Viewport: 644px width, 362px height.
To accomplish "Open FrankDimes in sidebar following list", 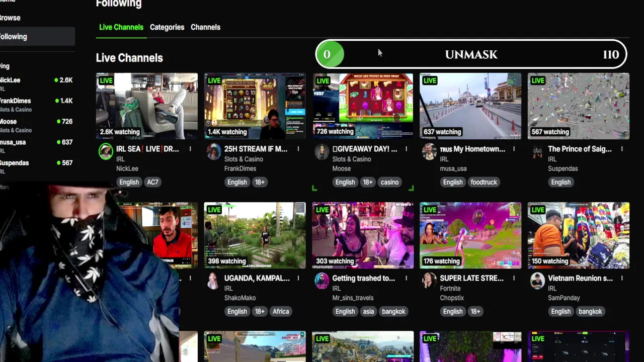I will [36, 105].
